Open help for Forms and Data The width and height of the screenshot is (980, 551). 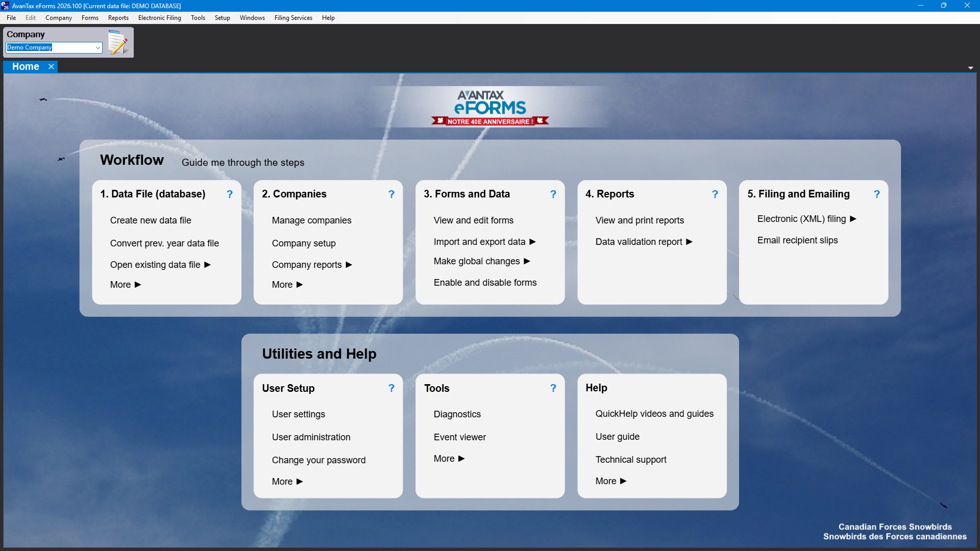(553, 194)
